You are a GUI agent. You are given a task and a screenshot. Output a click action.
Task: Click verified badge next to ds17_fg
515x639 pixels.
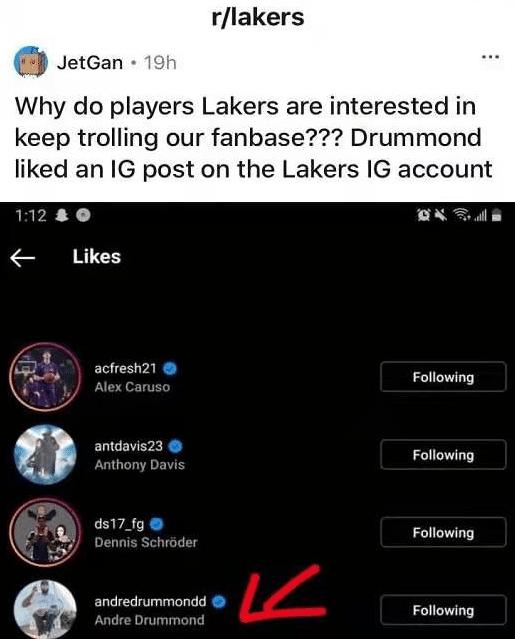pyautogui.click(x=157, y=524)
